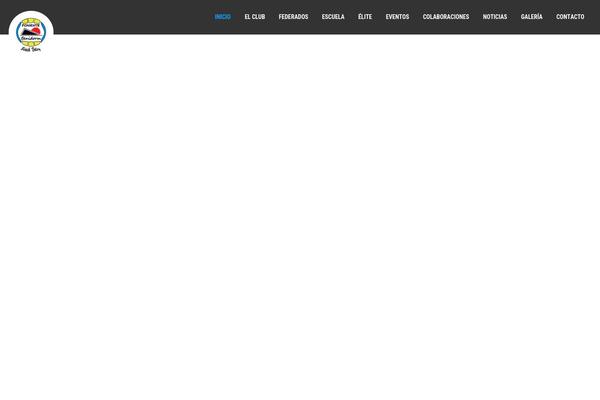Viewport: 600px width, 400px height.
Task: Open the INICIO menu item
Action: tap(223, 17)
